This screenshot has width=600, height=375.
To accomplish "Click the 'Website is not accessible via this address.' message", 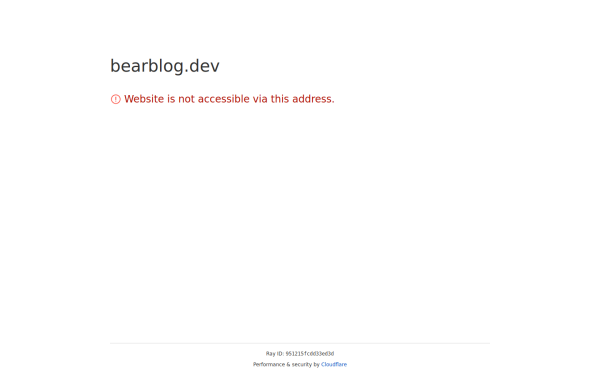I will 229,99.
